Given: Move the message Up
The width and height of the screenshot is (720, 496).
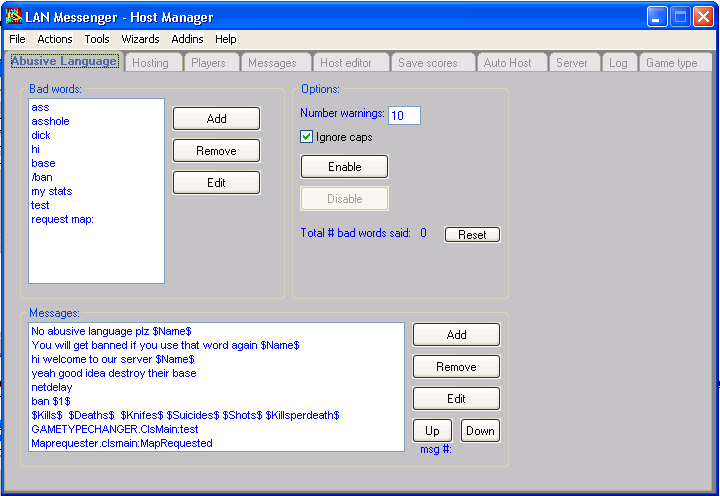Looking at the screenshot, I should click(x=432, y=431).
